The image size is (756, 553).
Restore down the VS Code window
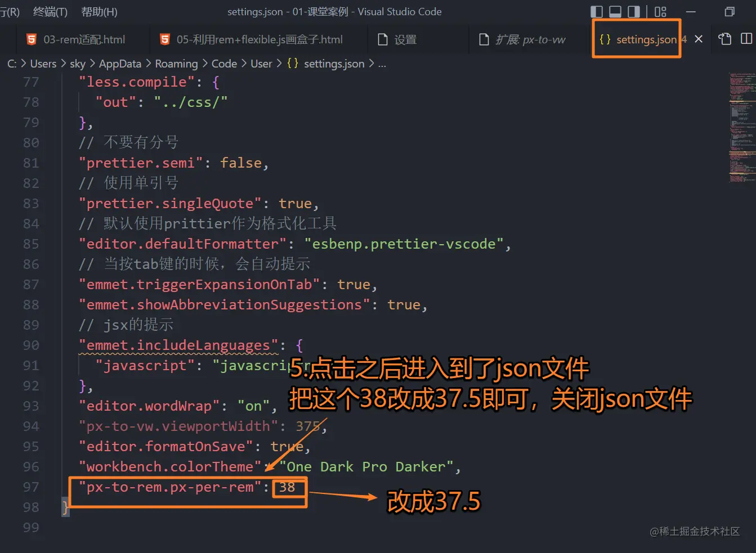click(730, 12)
